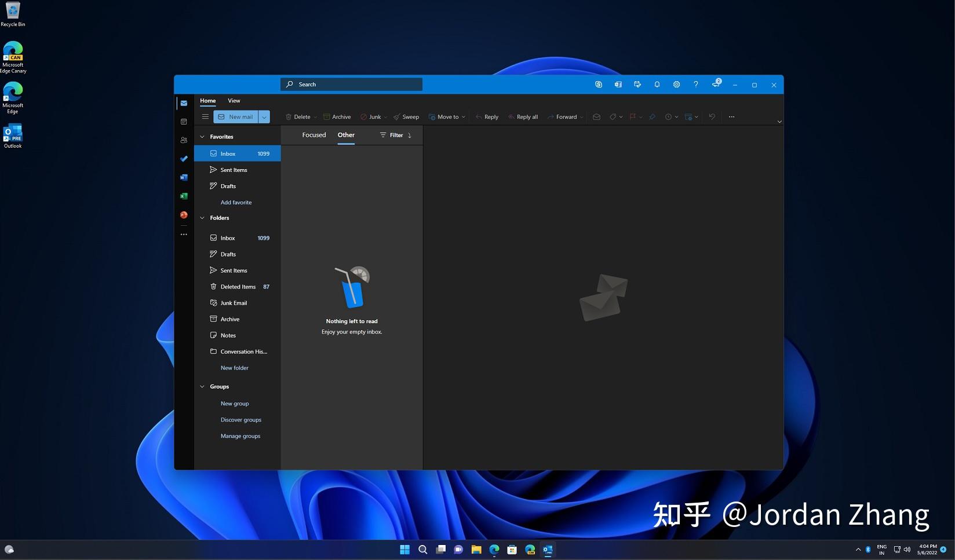Open the Skype icon in title bar
Screen dimensions: 955x560
point(599,85)
